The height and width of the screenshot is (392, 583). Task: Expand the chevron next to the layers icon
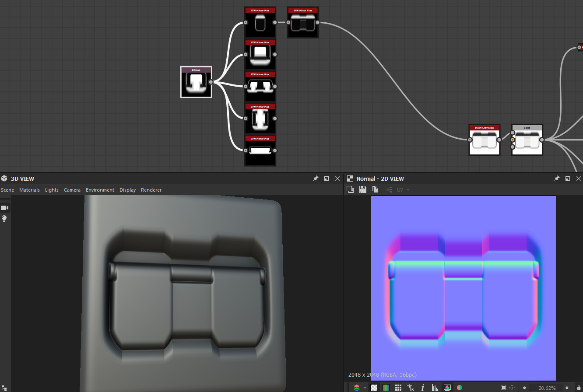365,388
